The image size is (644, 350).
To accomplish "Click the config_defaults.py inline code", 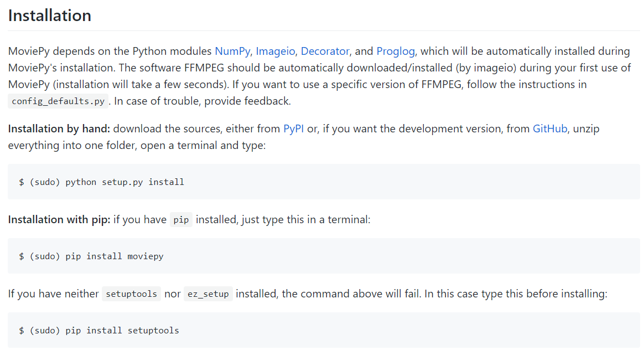I will 58,101.
